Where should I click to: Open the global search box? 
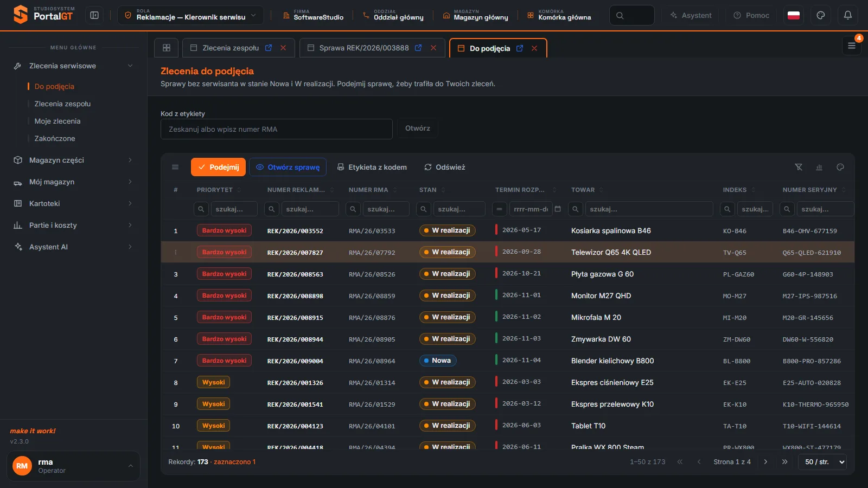[x=631, y=15]
